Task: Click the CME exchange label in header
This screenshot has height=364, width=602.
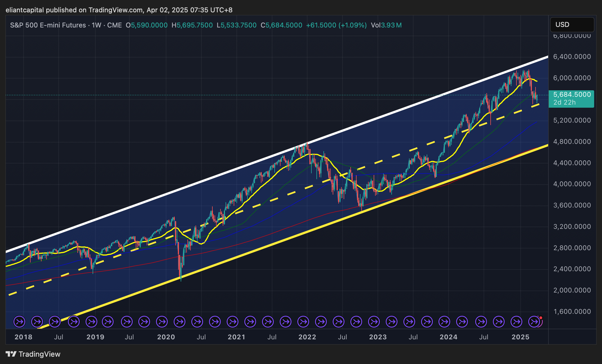Action: [114, 25]
